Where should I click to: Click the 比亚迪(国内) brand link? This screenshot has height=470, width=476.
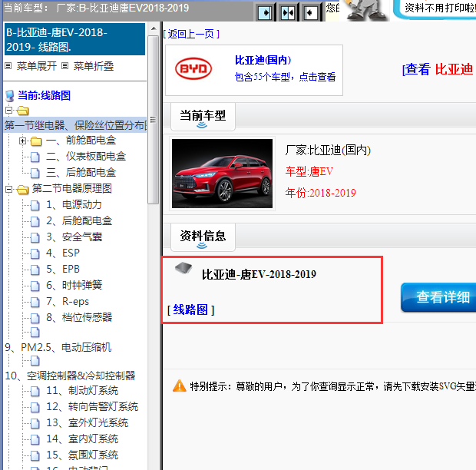tap(263, 60)
